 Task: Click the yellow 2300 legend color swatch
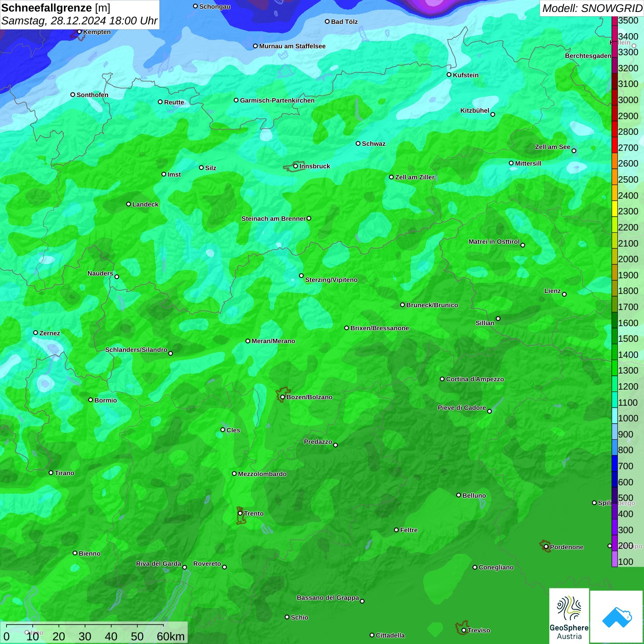coord(615,208)
